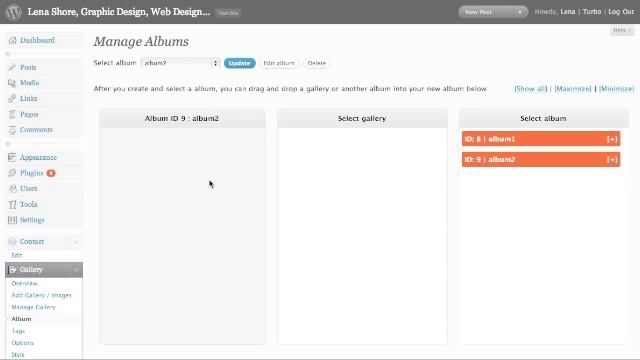Image resolution: width=640 pixels, height=360 pixels.
Task: Select the ID: 8 | album1 bar
Action: 541,139
